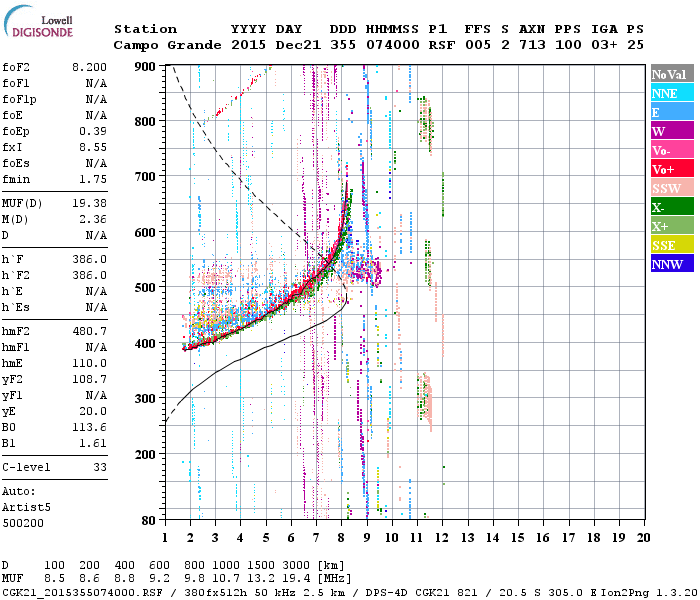Click the CGK21_2015355074000.RSF file name
Image resolution: width=700 pixels, height=600 pixels.
tap(82, 593)
